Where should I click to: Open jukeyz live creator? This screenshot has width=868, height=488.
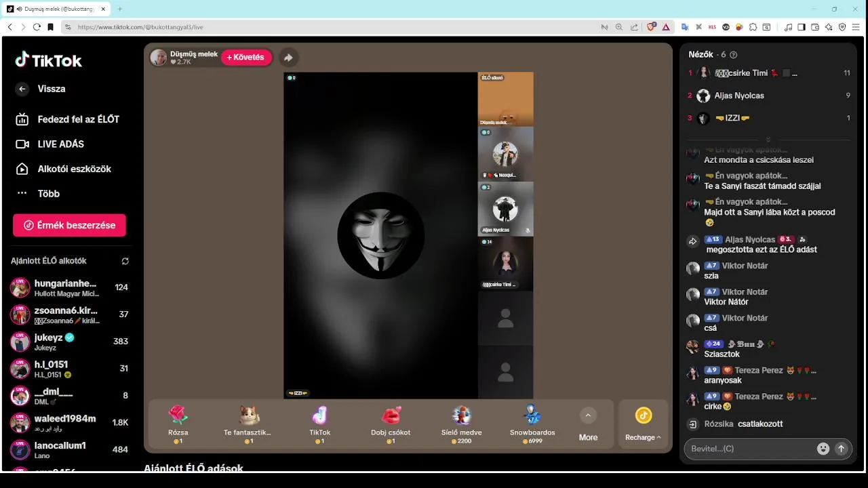pos(70,342)
